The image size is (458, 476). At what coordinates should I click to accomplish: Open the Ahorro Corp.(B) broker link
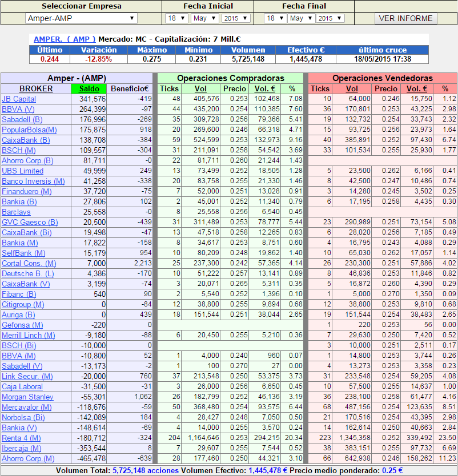27,160
